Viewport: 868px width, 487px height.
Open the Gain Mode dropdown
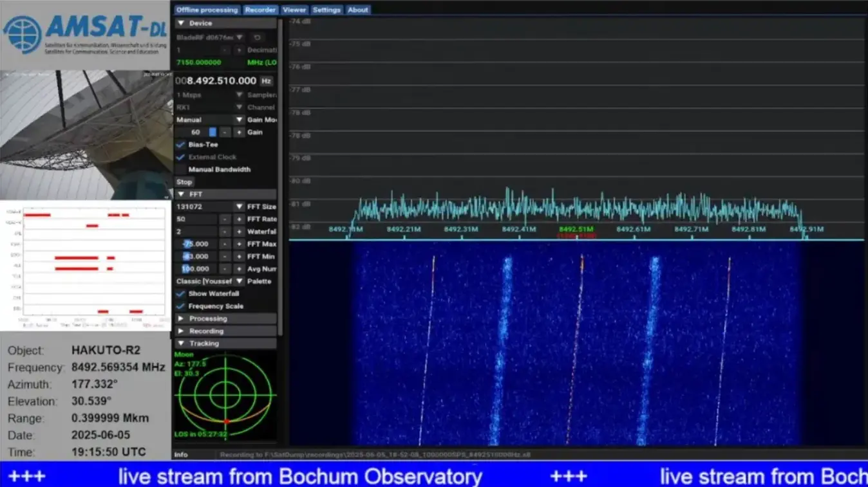tap(239, 120)
